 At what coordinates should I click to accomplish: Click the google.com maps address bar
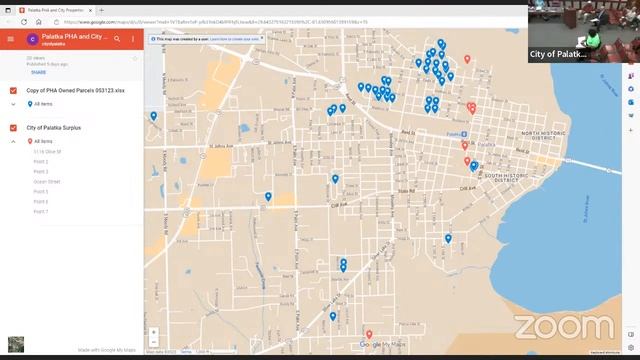[x=216, y=22]
